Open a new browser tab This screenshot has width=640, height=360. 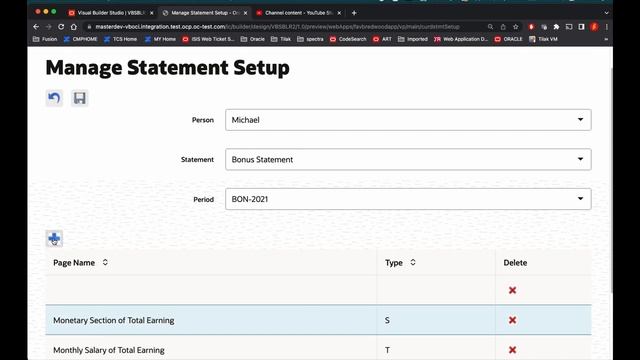[354, 13]
